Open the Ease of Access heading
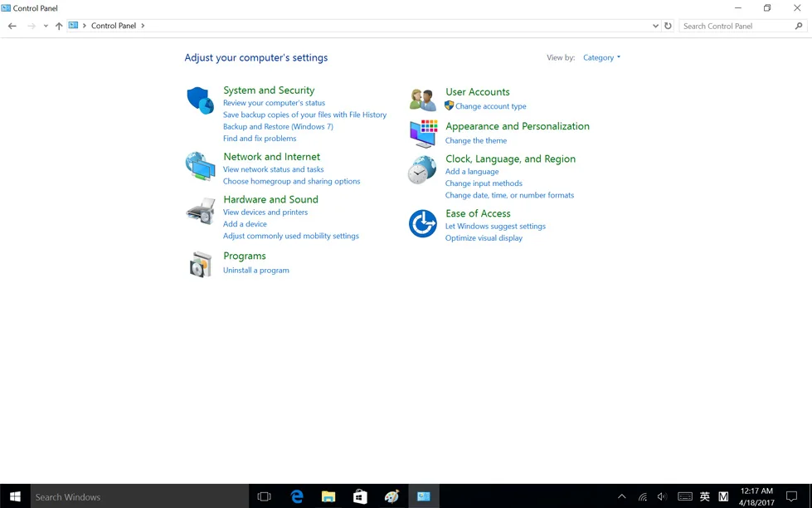 point(478,213)
